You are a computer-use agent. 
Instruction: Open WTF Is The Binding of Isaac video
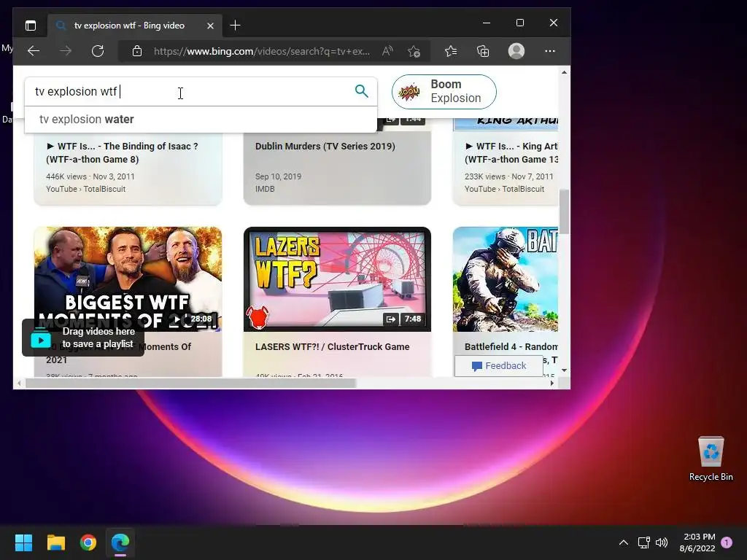click(x=122, y=153)
